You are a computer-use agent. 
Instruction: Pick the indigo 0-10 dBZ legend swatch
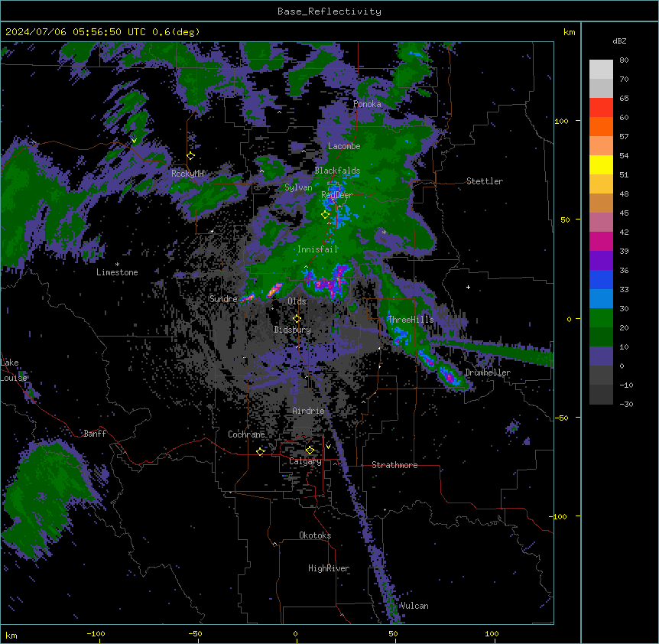(x=601, y=356)
